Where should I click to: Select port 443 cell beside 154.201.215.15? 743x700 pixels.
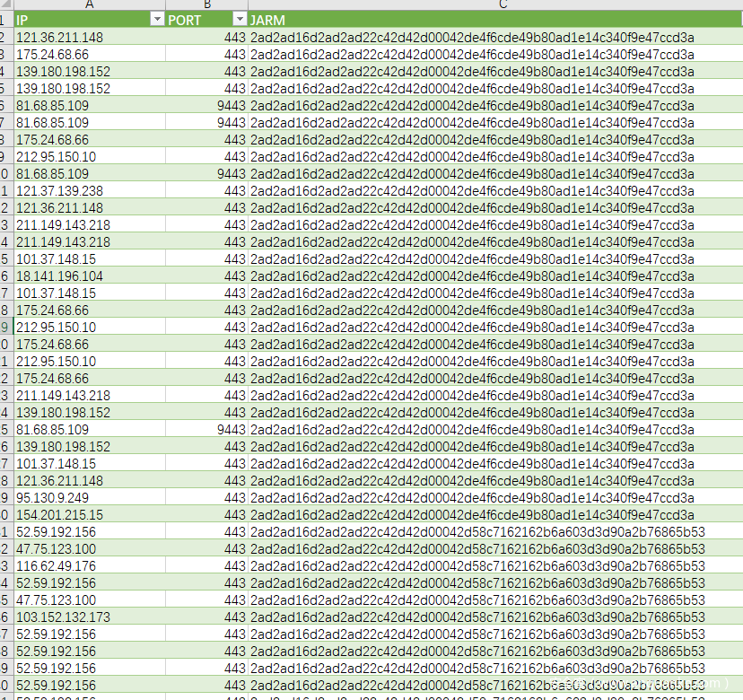(x=206, y=515)
